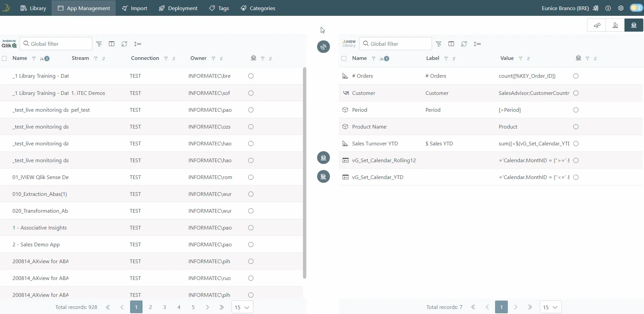Screen dimensions: 644x314
Task: Click the Period library item name
Action: click(360, 110)
